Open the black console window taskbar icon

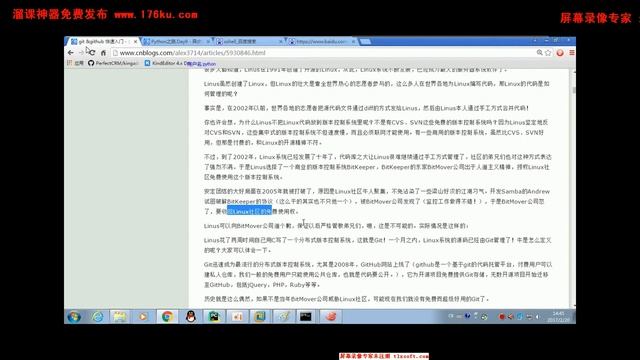point(306,316)
